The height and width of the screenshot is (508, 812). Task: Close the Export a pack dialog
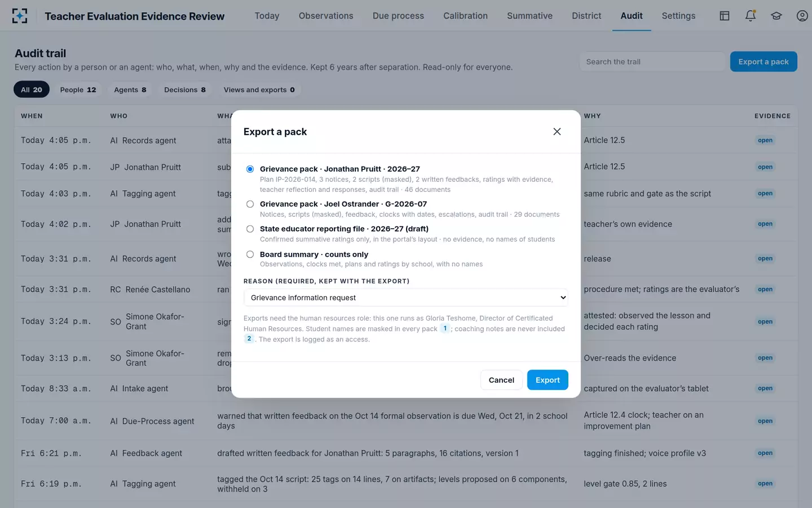[x=557, y=132]
